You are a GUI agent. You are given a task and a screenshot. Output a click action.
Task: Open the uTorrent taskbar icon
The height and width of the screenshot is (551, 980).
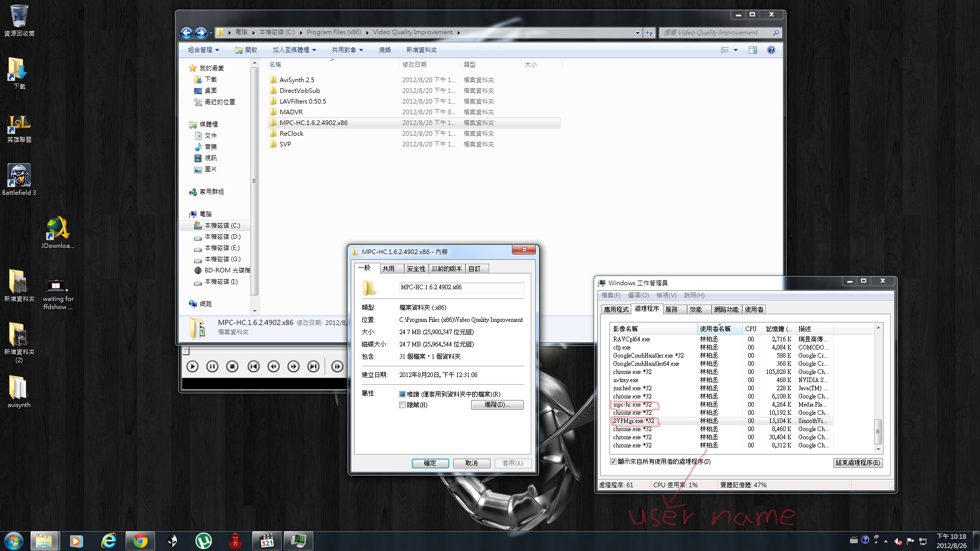tap(203, 541)
